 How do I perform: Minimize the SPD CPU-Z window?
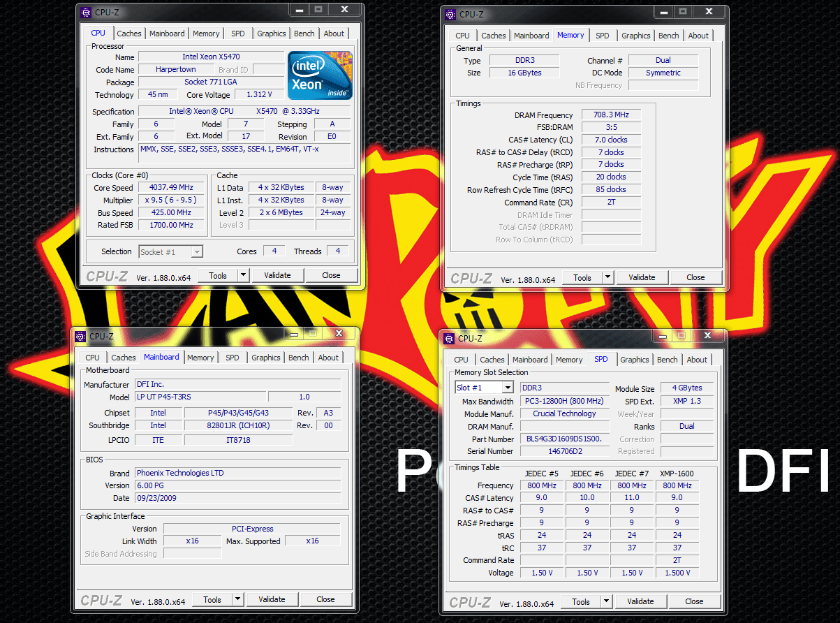[663, 336]
